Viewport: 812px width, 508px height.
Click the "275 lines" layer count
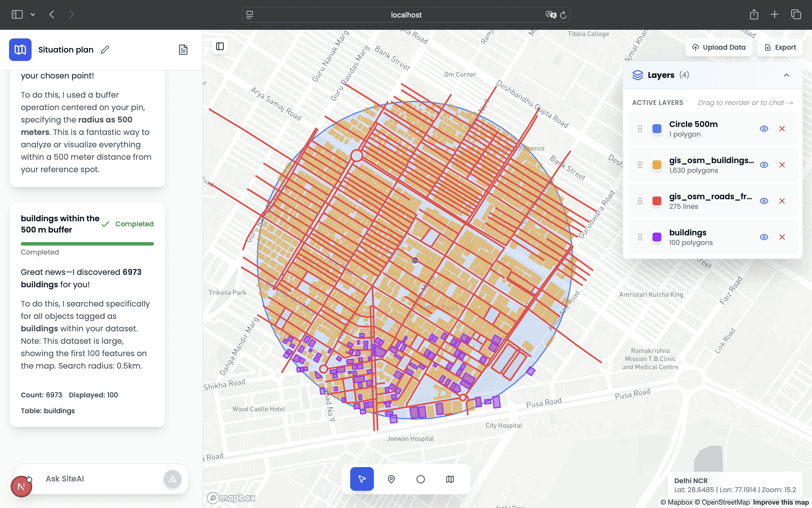coord(683,206)
